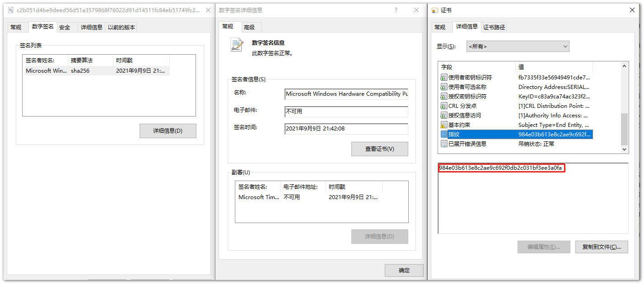Click the 签名时间 text field
This screenshot has height=284, width=644.
346,129
